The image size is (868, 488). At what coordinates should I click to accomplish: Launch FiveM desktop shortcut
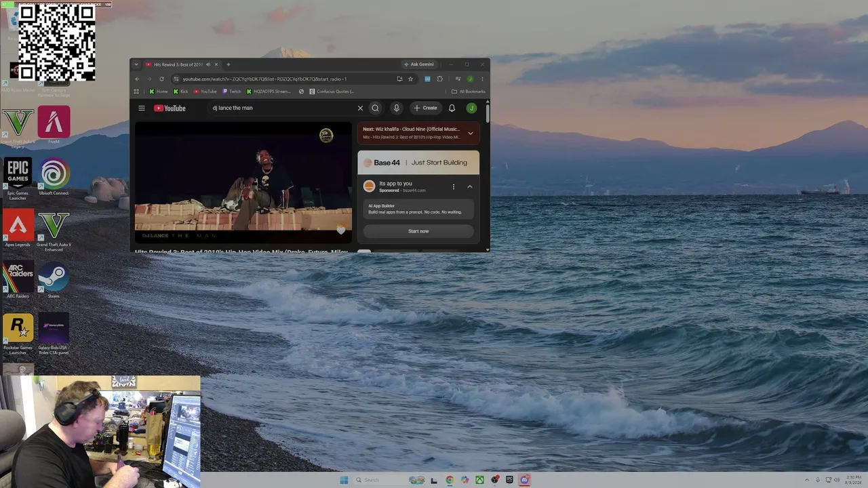54,125
